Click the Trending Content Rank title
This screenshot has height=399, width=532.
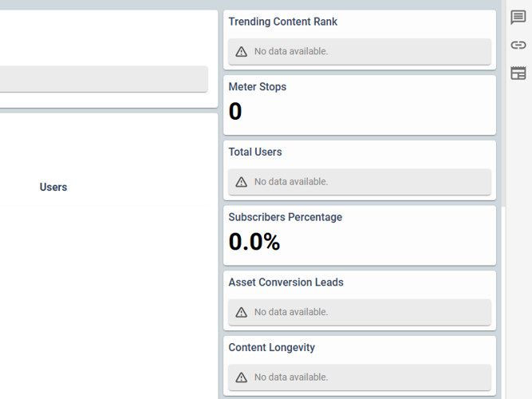[x=282, y=22]
